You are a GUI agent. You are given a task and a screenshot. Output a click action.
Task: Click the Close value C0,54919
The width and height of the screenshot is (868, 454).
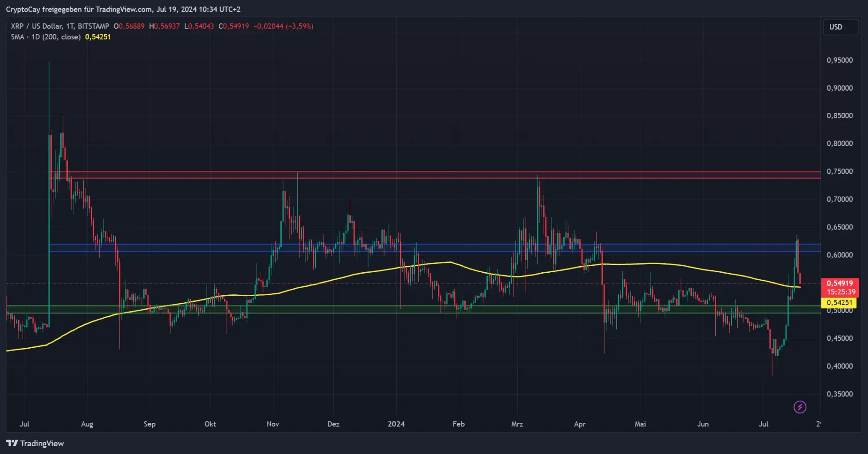point(233,26)
